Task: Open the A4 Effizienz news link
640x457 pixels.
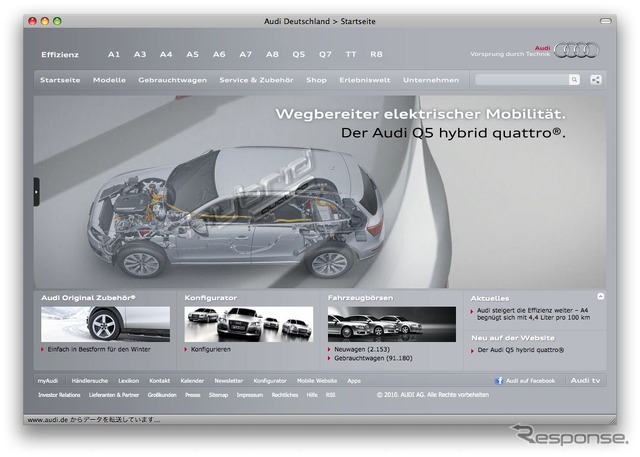Action: [533, 314]
